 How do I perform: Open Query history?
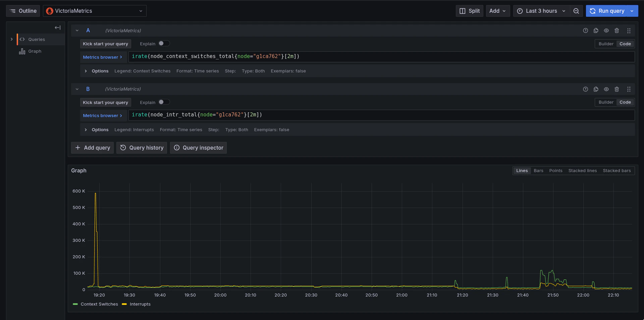(142, 148)
